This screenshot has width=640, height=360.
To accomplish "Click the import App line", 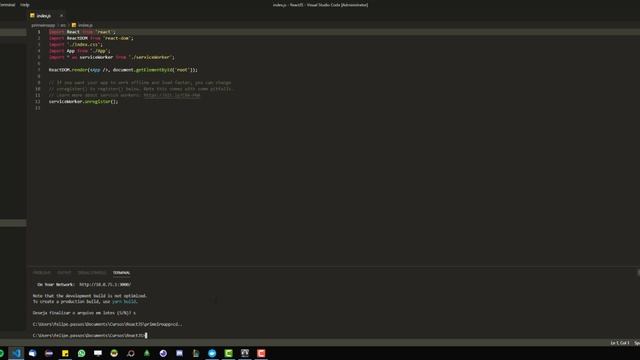I will 80,51.
